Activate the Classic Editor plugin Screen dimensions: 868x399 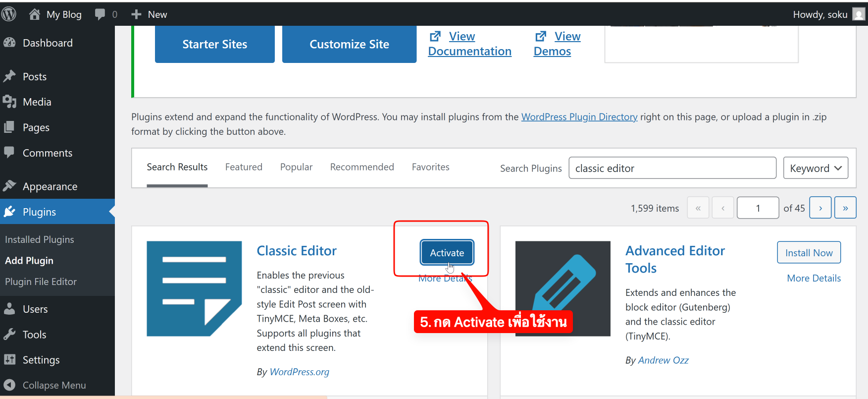447,253
